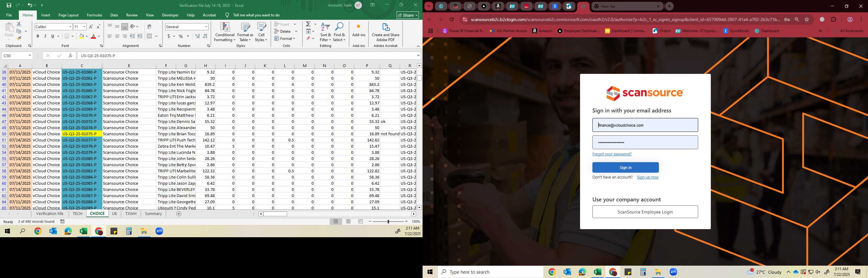Open the Data ribbon tab
Image resolution: width=868 pixels, height=278 pixels.
pyautogui.click(x=114, y=15)
